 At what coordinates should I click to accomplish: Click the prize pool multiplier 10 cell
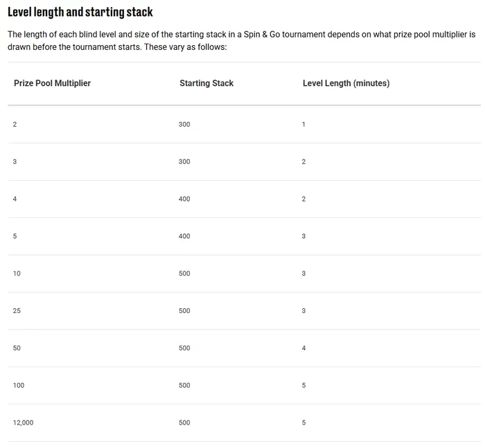coord(17,274)
